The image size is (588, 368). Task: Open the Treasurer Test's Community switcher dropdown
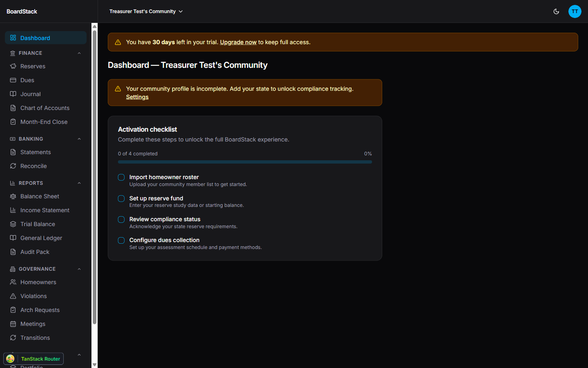(x=146, y=11)
